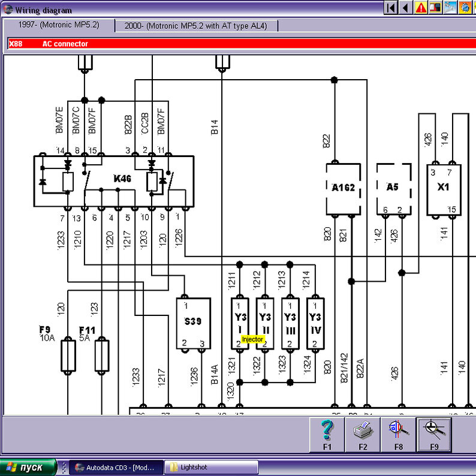The image size is (476, 476).
Task: Switch to Autodata CD3 taskbar button
Action: 116,468
